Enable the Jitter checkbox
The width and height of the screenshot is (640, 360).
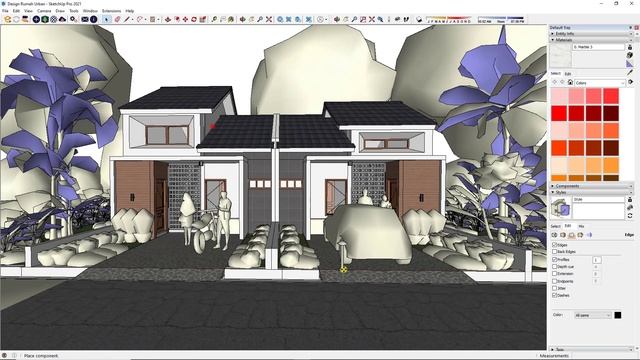coord(555,288)
